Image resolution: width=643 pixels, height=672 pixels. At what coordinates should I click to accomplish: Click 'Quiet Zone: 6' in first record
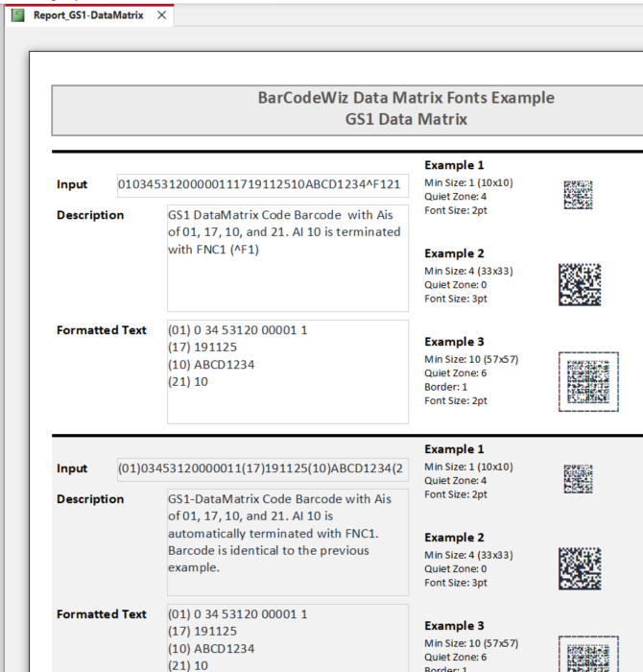[x=455, y=373]
